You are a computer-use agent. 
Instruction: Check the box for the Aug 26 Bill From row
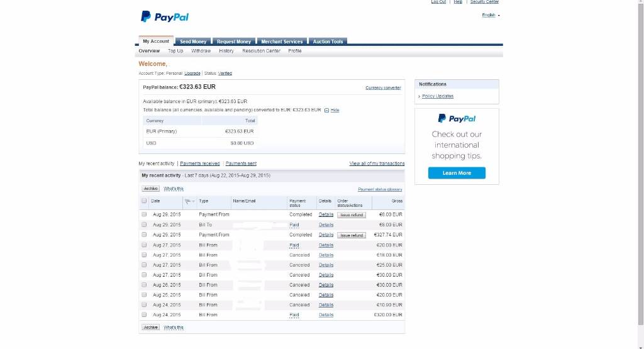144,285
